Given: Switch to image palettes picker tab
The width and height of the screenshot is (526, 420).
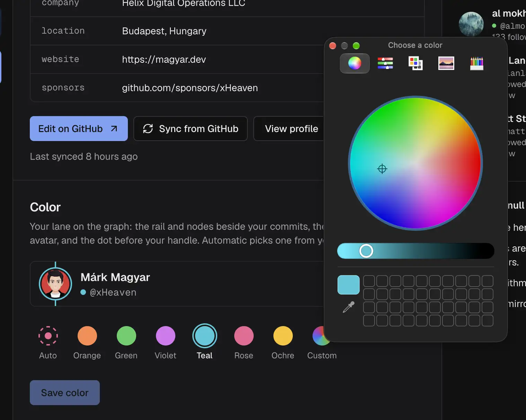Looking at the screenshot, I should point(446,63).
